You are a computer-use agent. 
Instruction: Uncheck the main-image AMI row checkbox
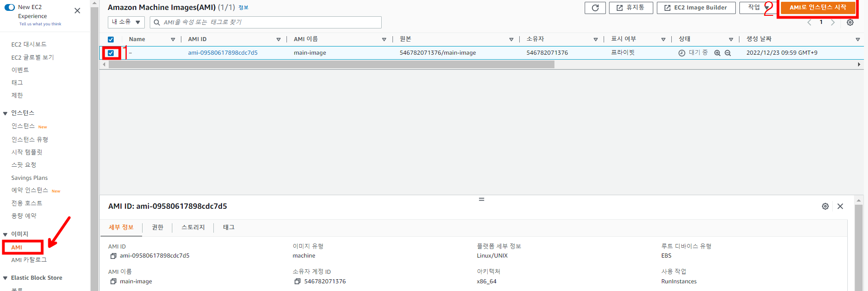[x=111, y=53]
